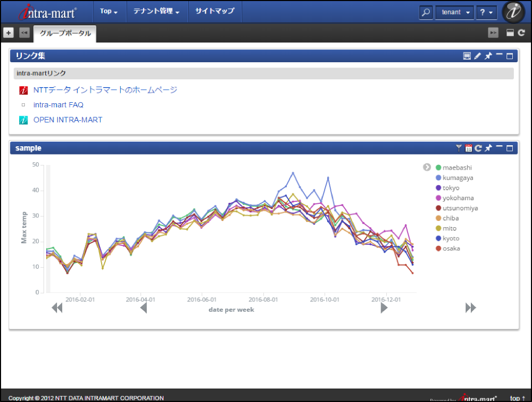The height and width of the screenshot is (402, 532).
Task: Click the refresh icon in the tab bar
Action: pyautogui.click(x=522, y=32)
